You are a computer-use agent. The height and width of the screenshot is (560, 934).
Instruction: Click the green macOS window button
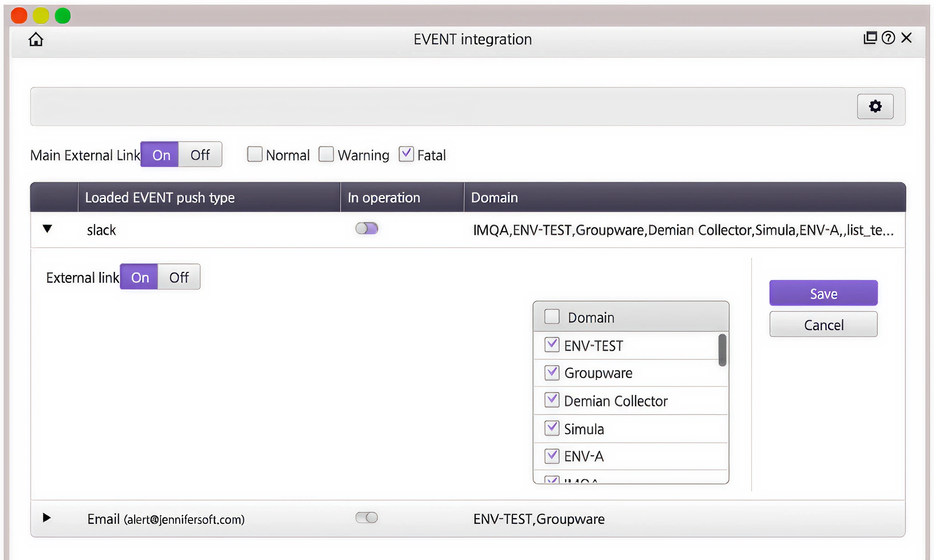click(x=63, y=16)
